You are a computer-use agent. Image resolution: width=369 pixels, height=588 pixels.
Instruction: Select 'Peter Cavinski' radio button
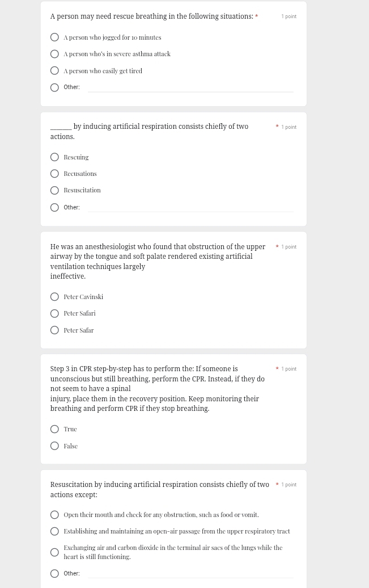54,297
